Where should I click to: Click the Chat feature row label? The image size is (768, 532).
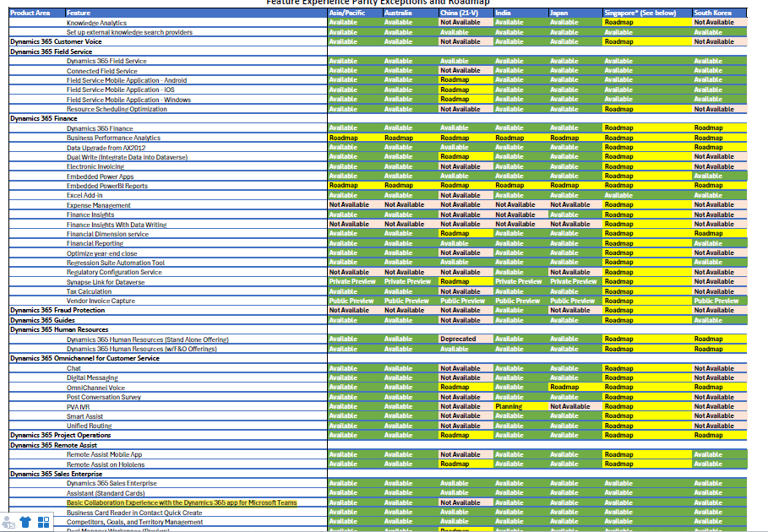74,368
